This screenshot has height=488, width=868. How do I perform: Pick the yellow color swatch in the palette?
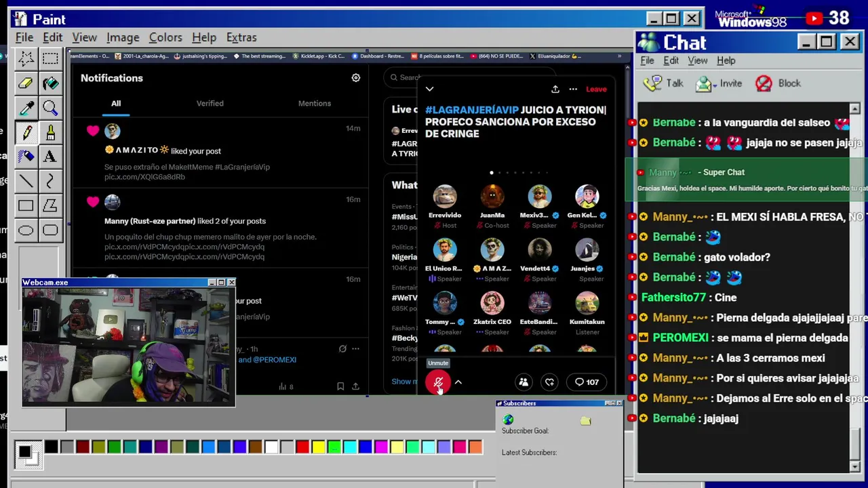coord(318,447)
